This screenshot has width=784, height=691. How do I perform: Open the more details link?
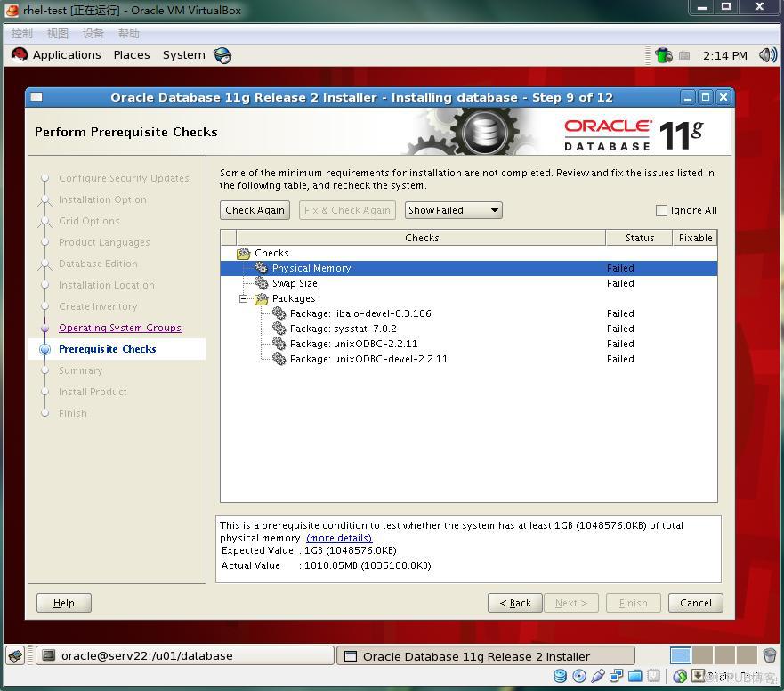339,538
